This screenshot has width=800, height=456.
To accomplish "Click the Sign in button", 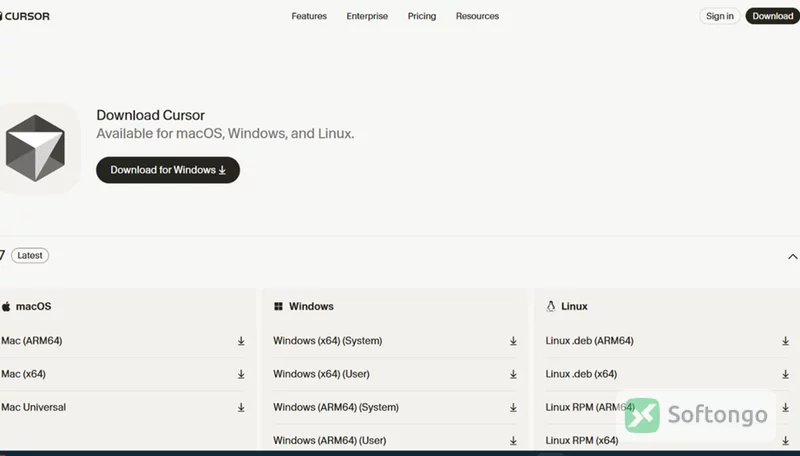I will (719, 16).
